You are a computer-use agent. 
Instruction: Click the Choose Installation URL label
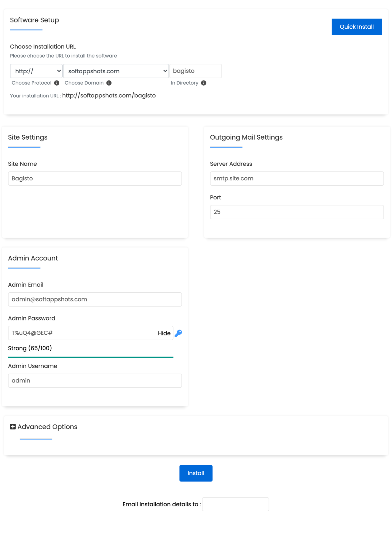pos(43,47)
